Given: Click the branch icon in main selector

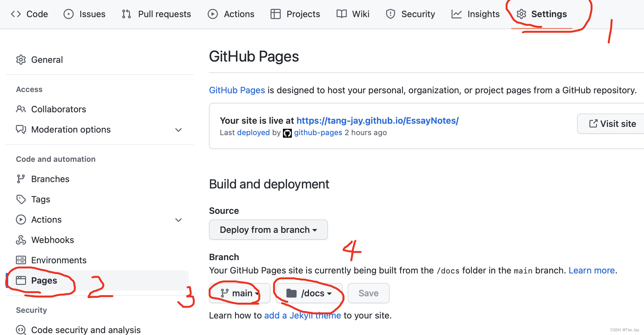Looking at the screenshot, I should (225, 293).
